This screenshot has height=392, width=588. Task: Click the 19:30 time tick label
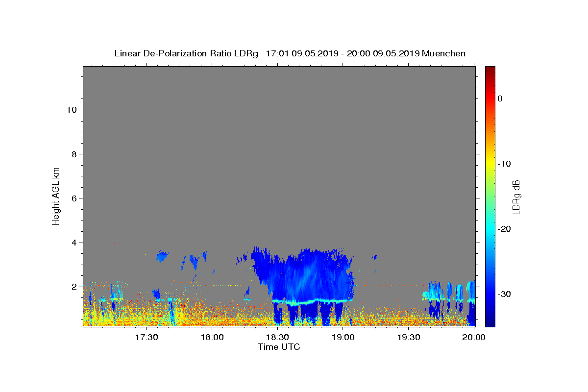pyautogui.click(x=409, y=338)
